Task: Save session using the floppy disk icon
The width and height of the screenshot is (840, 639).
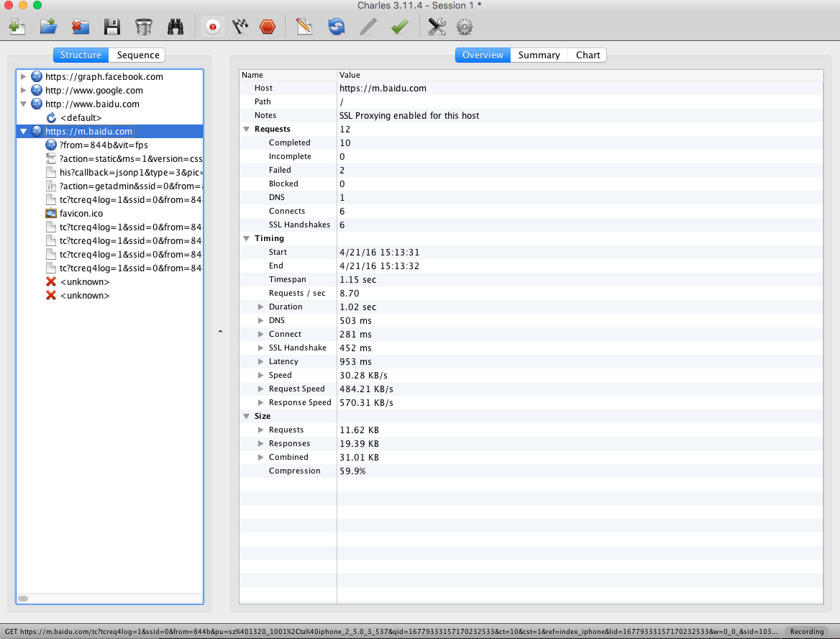Action: pos(112,27)
